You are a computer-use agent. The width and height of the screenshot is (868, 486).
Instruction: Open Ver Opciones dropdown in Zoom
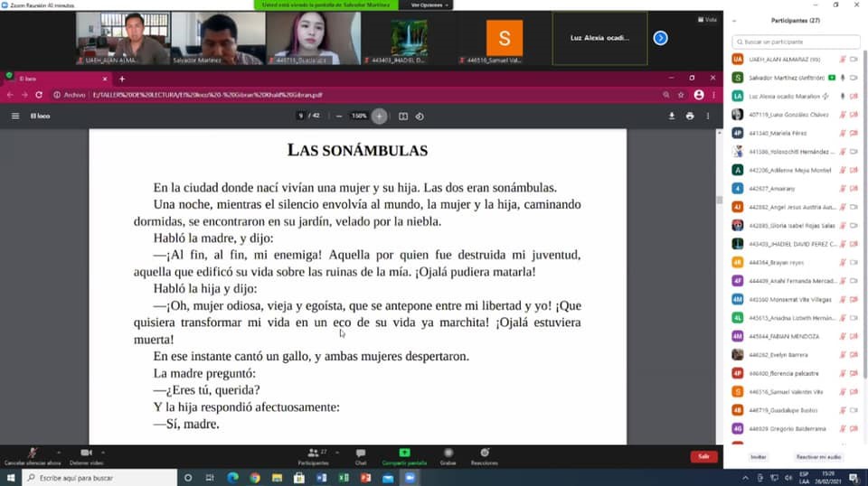[429, 5]
